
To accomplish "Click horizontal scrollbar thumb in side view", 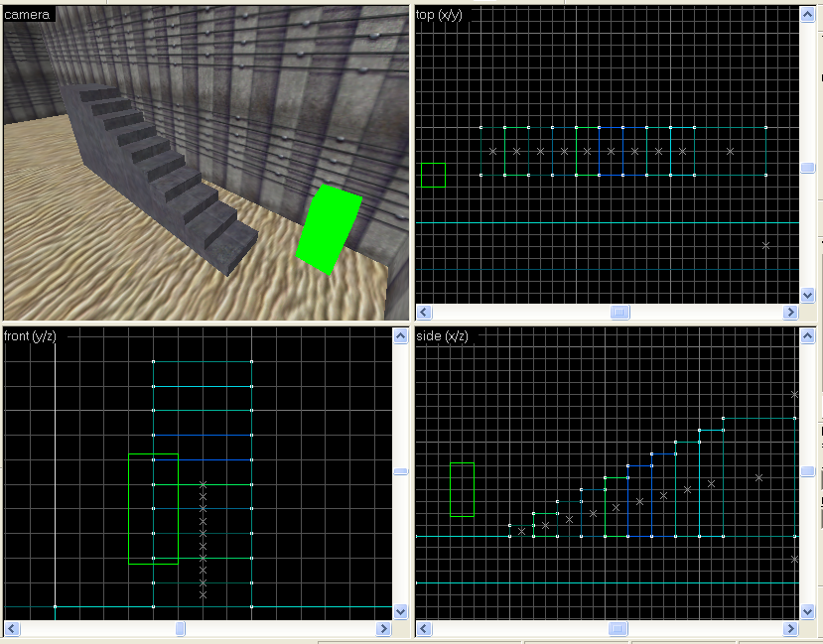I will point(617,629).
